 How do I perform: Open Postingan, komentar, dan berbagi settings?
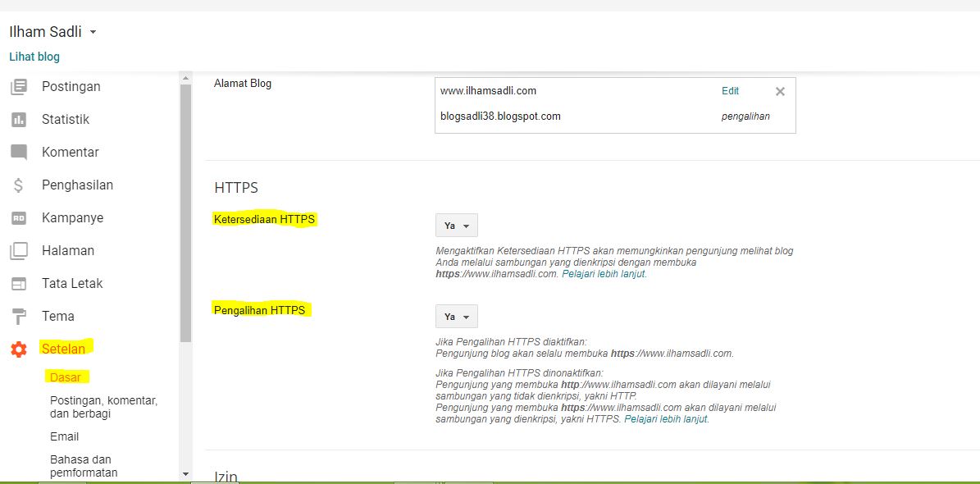(103, 407)
